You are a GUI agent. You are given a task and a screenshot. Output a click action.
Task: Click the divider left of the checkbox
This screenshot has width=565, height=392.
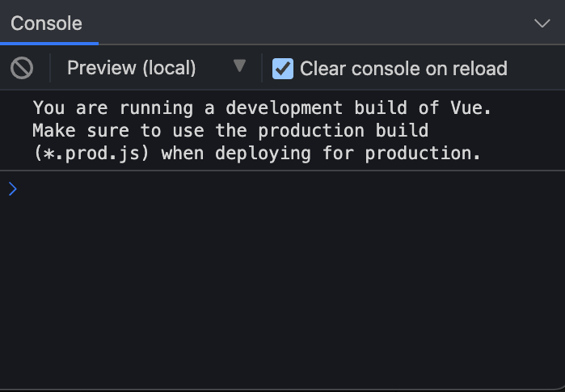262,68
